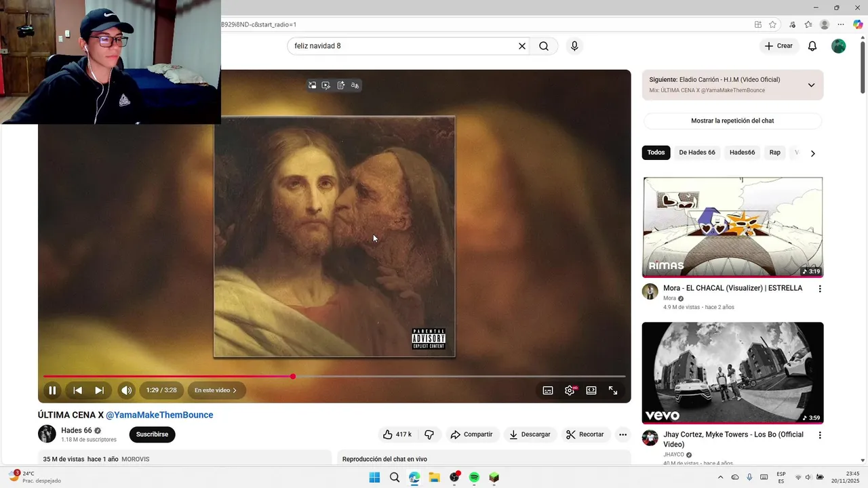Click the Recortar clip button
The height and width of the screenshot is (488, 868).
point(585,434)
